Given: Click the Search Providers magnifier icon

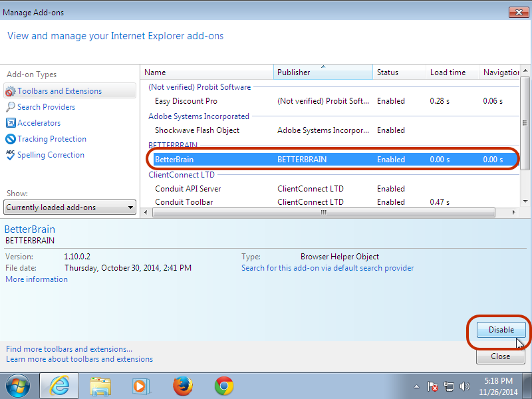Looking at the screenshot, I should (11, 107).
